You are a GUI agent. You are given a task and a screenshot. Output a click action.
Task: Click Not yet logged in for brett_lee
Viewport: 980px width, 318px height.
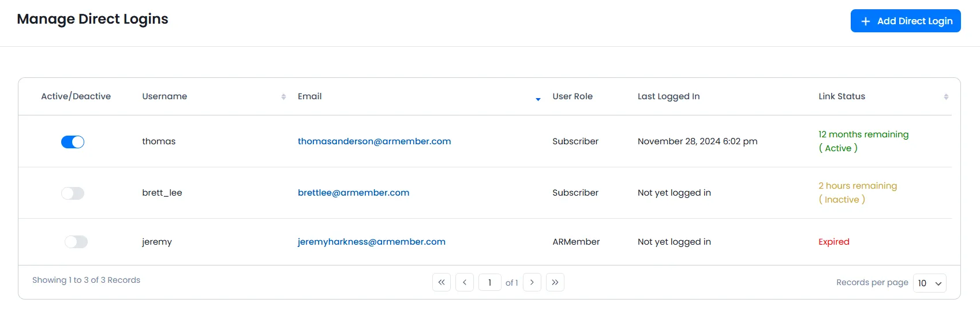(674, 193)
